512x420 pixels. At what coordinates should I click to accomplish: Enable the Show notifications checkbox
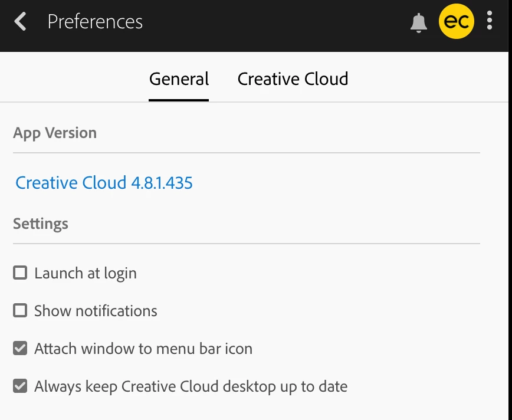(x=20, y=310)
